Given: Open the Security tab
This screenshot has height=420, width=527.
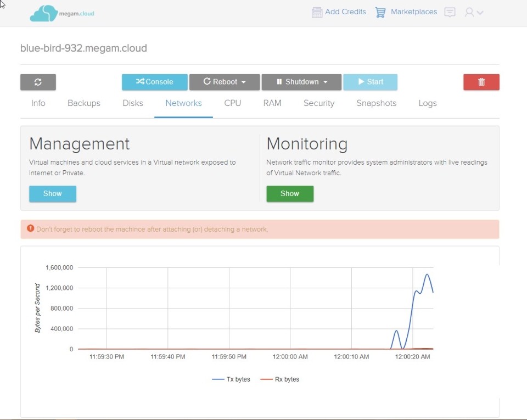Looking at the screenshot, I should pyautogui.click(x=319, y=103).
